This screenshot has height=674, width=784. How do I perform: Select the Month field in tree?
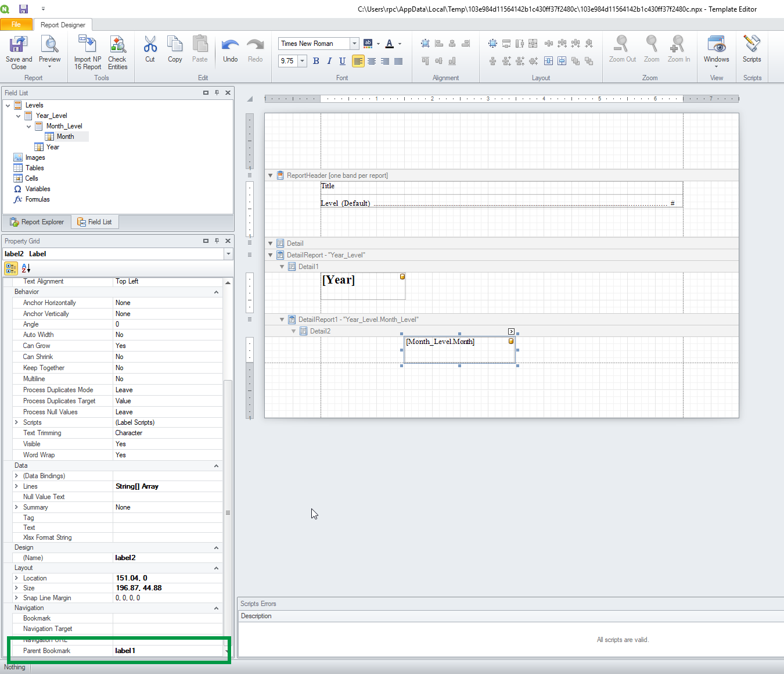tap(65, 137)
